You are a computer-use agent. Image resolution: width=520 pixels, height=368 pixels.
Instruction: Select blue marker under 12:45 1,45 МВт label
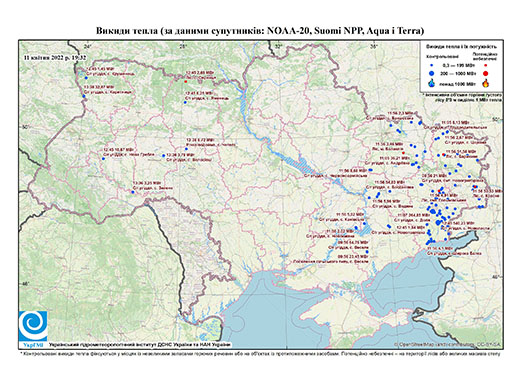tap(86, 78)
